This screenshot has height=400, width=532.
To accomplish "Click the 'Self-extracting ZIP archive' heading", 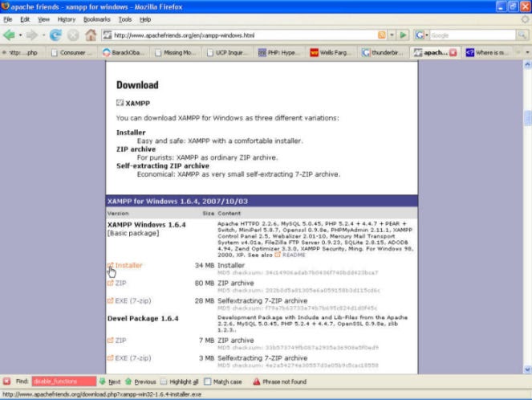I will tap(163, 166).
